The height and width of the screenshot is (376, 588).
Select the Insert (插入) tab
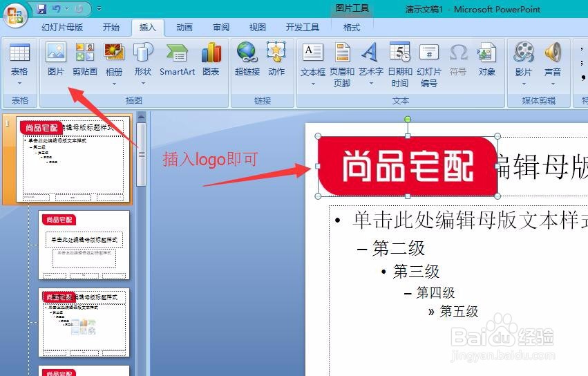click(x=147, y=28)
